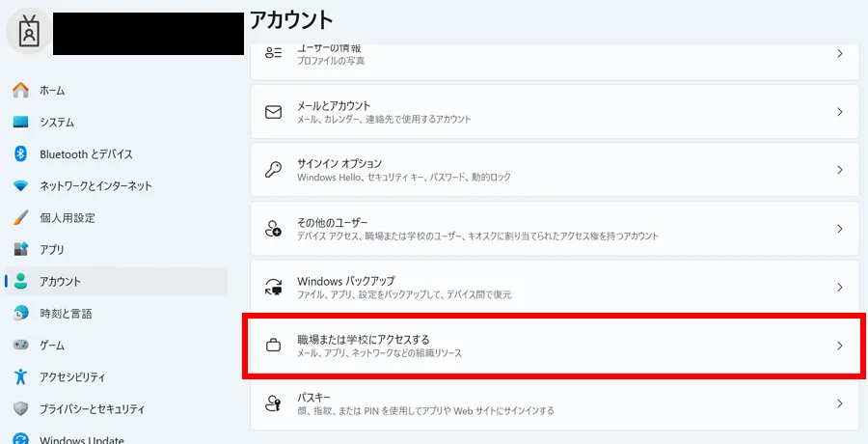This screenshot has height=444, width=868.
Task: Expand サインイン オプション chevron arrow
Action: coord(839,170)
